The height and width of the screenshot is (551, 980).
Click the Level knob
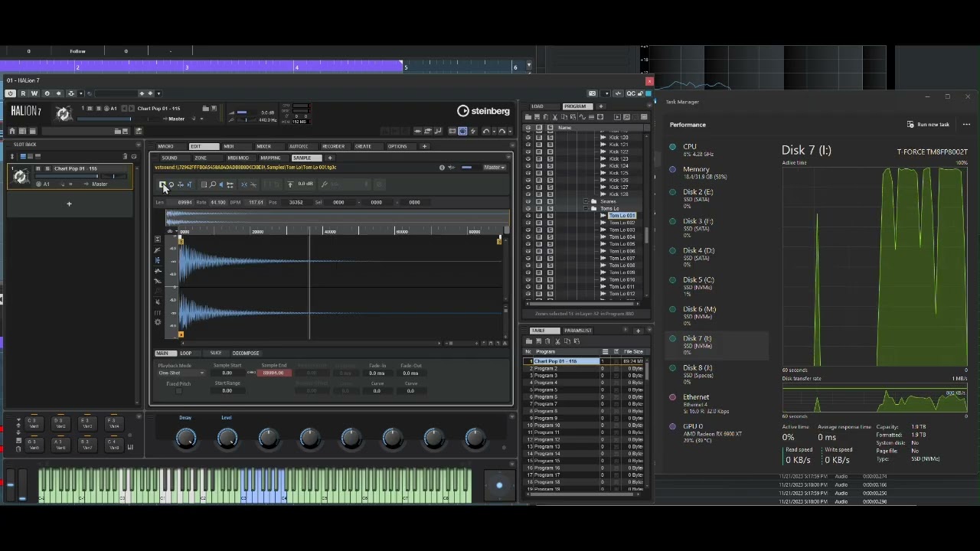point(227,438)
